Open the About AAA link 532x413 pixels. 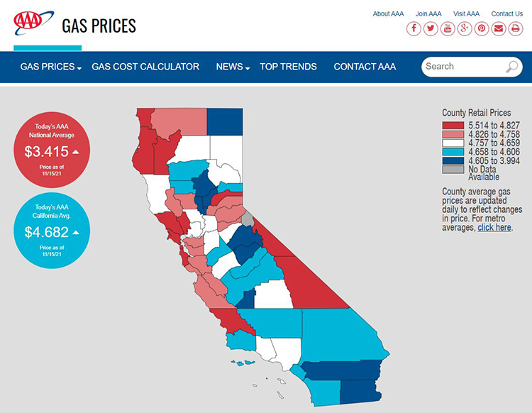click(x=388, y=14)
